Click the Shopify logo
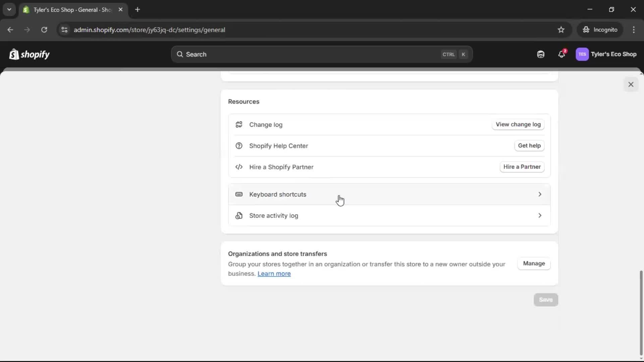 coord(30,54)
